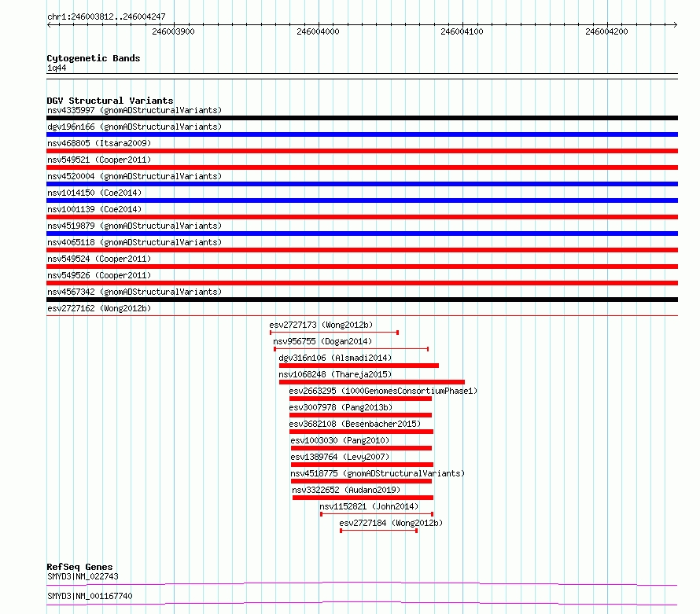Open the nsv549524 (Cooper2011) label
This screenshot has height=614, width=700.
coord(99,259)
